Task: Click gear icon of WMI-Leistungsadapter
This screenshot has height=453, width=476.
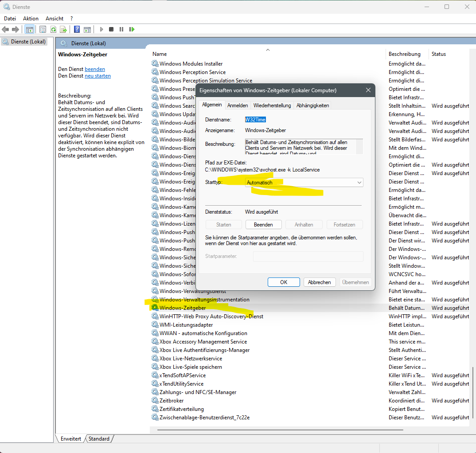Action: pos(155,324)
